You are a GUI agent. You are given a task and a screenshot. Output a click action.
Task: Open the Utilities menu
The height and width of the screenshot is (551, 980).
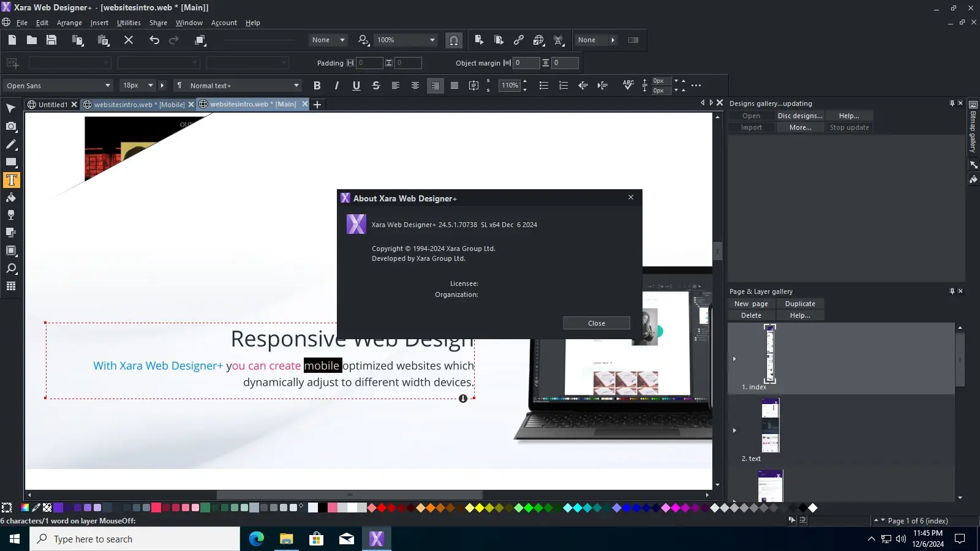click(x=129, y=23)
